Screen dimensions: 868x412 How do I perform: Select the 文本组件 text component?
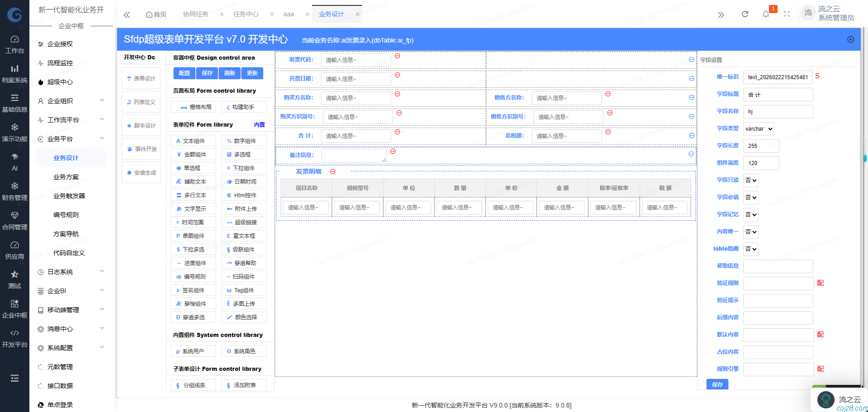pos(193,141)
